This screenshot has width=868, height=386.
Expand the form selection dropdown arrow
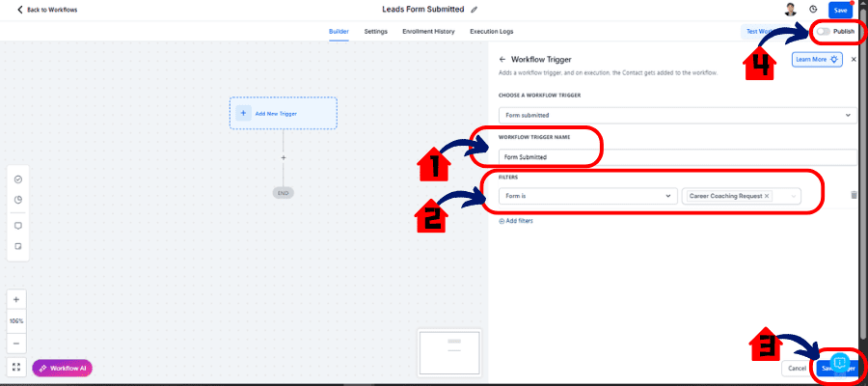794,196
